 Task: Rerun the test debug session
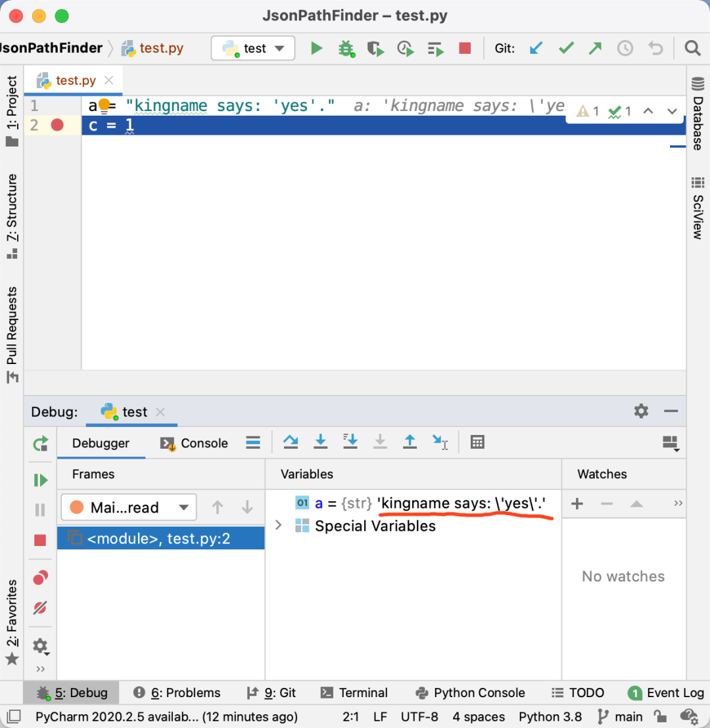(40, 444)
